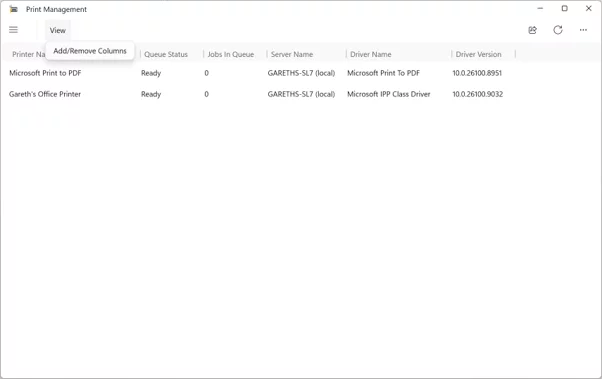Click the share/export icon in toolbar
Image resolution: width=602 pixels, height=379 pixels.
pos(532,30)
